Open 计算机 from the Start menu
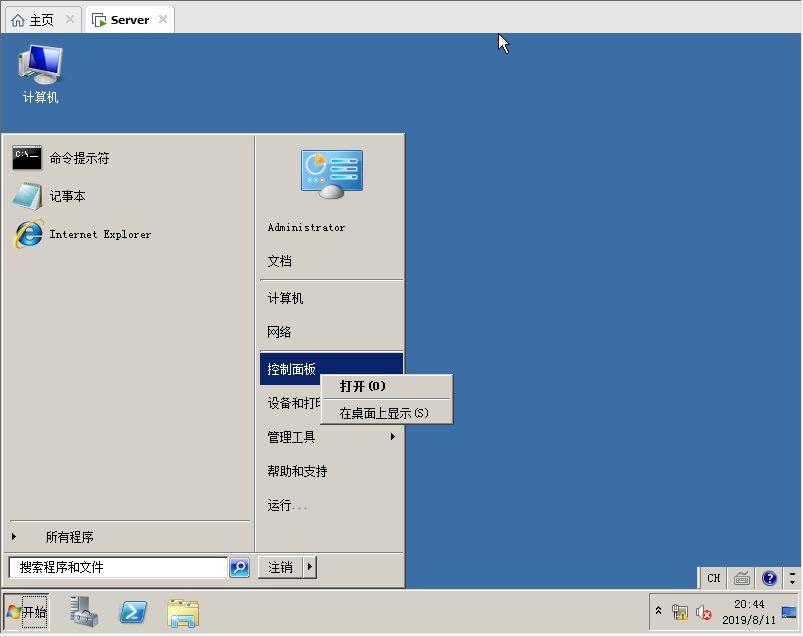This screenshot has height=637, width=803. [285, 298]
